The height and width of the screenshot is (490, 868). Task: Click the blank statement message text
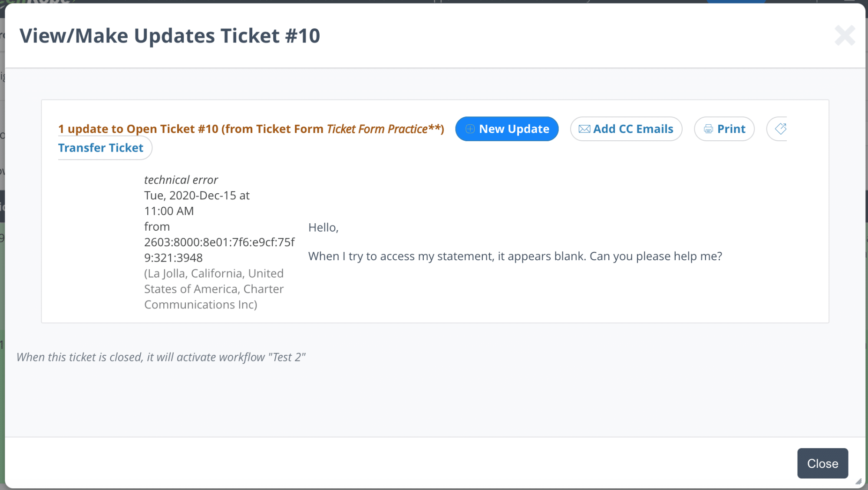[x=515, y=256]
